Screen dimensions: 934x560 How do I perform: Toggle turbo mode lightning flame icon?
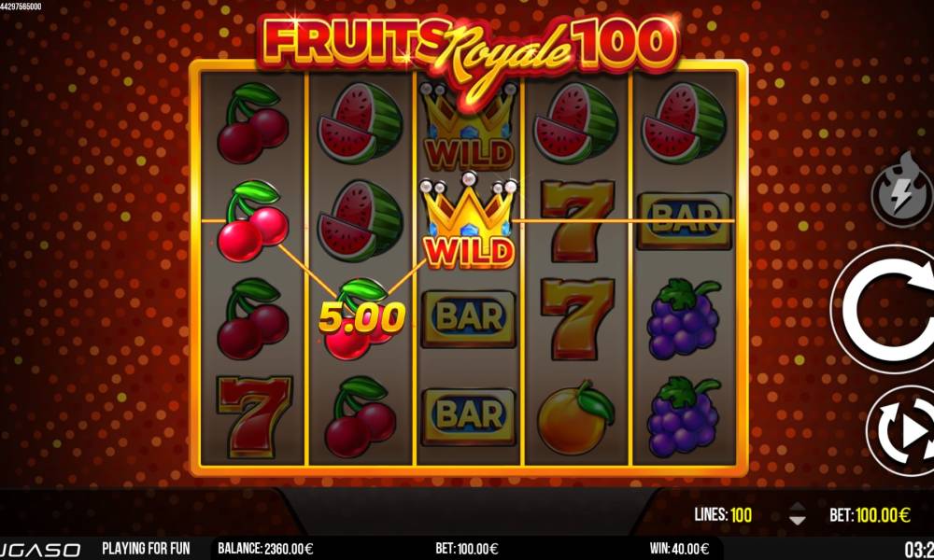[x=902, y=191]
